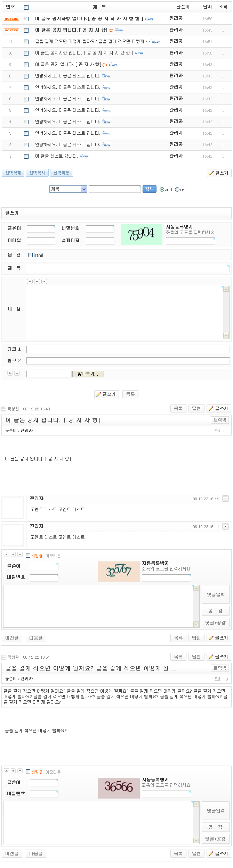Viewport: 233px width, 868px height.
Task: Click the shrink-textarea up arrow above 내용 box
Action: pyautogui.click(x=30, y=281)
